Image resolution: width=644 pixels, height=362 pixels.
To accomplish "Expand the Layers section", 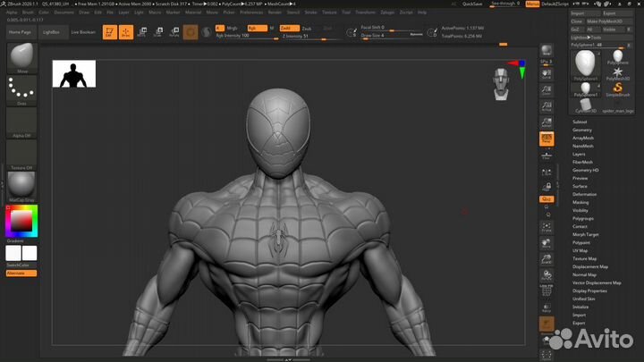I will [x=579, y=154].
